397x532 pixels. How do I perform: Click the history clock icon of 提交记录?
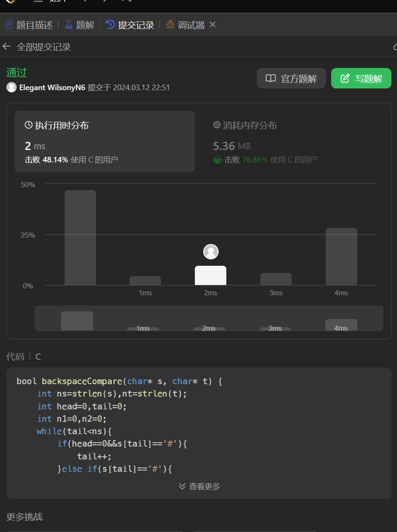[x=110, y=25]
